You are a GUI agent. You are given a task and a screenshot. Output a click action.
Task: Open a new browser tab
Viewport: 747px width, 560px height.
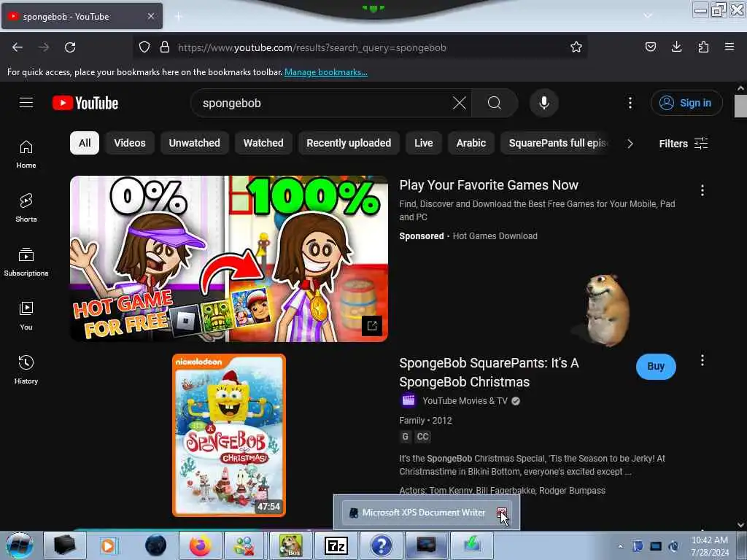tap(179, 16)
